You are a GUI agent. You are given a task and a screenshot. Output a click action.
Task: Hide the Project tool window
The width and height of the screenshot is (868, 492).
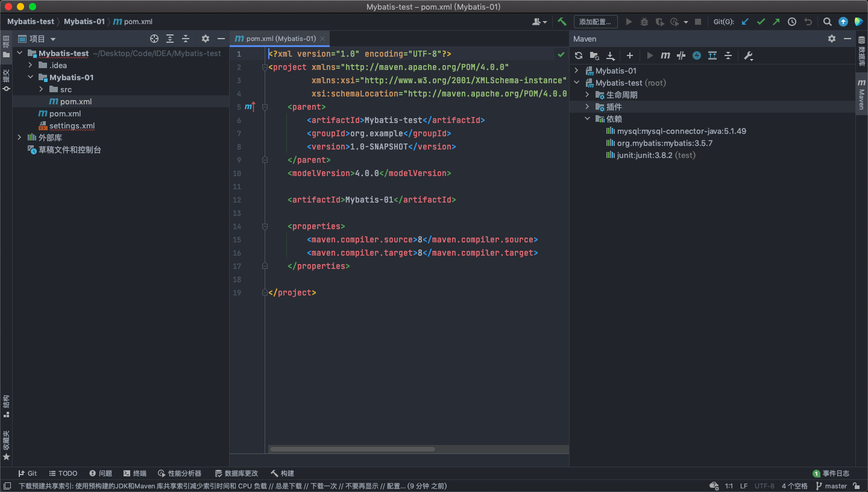221,39
